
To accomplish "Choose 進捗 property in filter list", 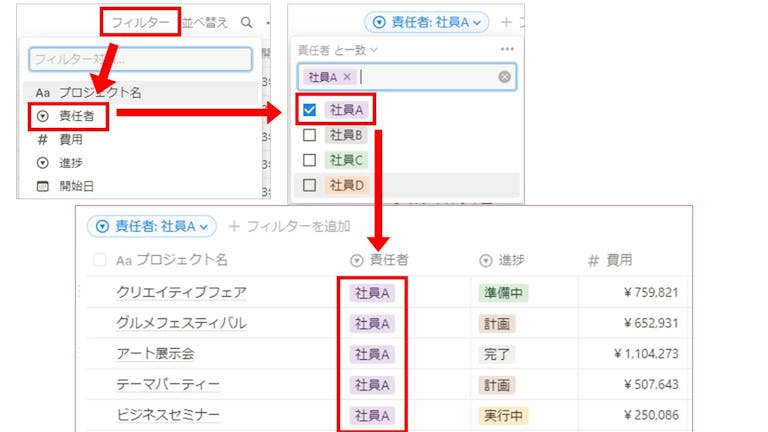I will (71, 163).
